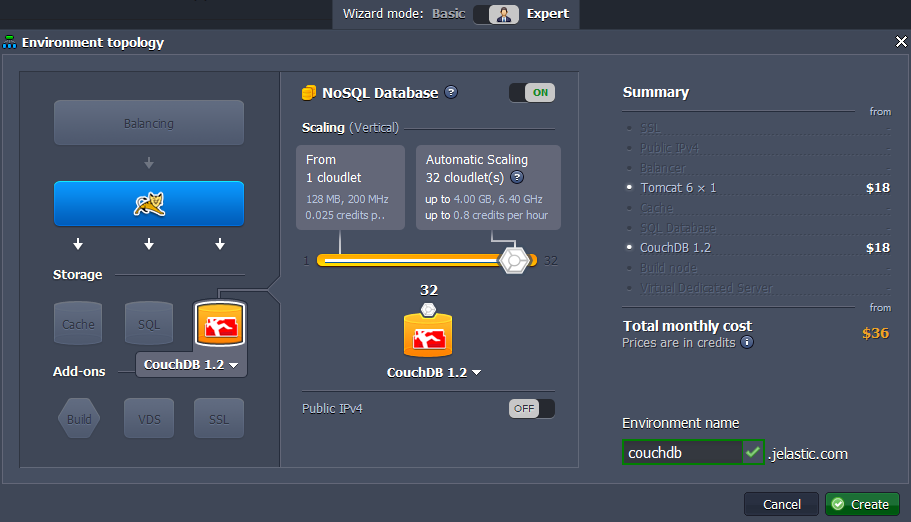Click Tomcat 6 × 1 summary row
This screenshot has width=911, height=522.
[756, 188]
